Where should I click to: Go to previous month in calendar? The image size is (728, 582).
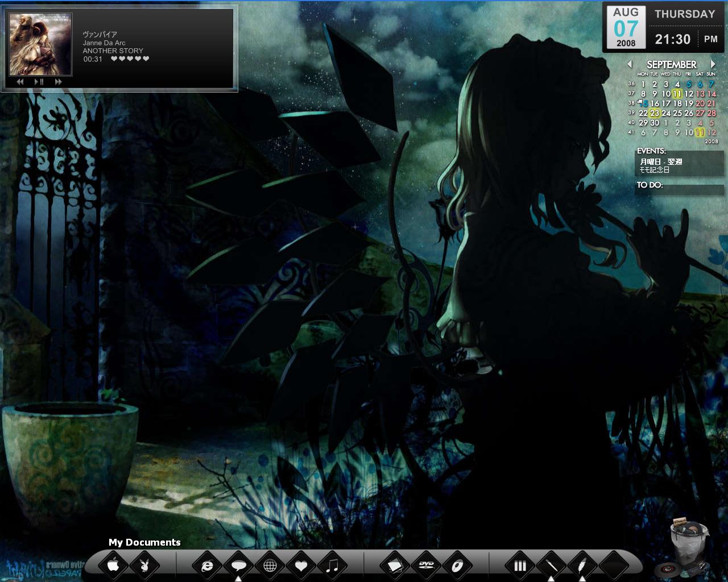[x=630, y=64]
